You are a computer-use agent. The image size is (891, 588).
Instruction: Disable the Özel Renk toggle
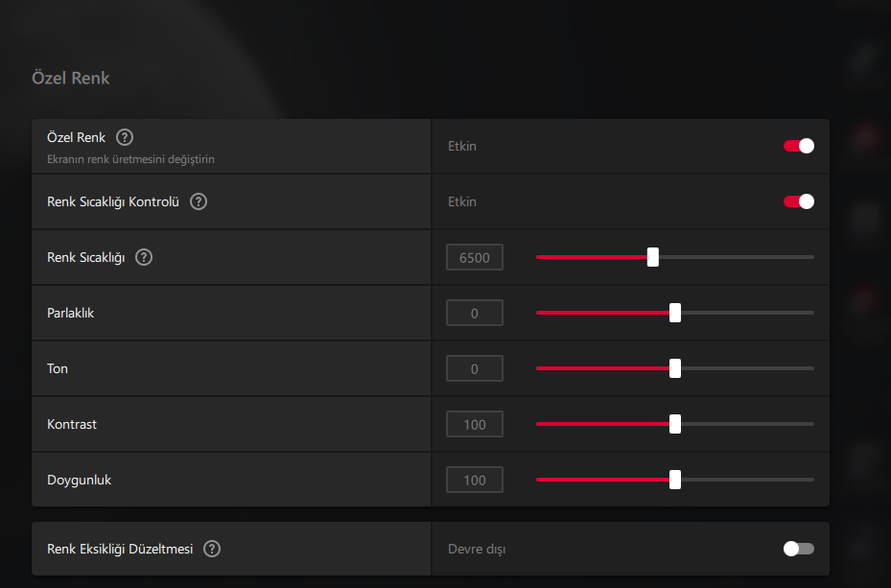click(x=799, y=146)
